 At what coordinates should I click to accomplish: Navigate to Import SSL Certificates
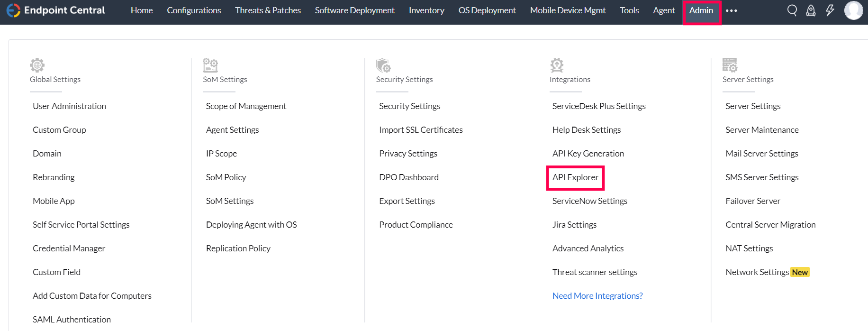point(421,130)
